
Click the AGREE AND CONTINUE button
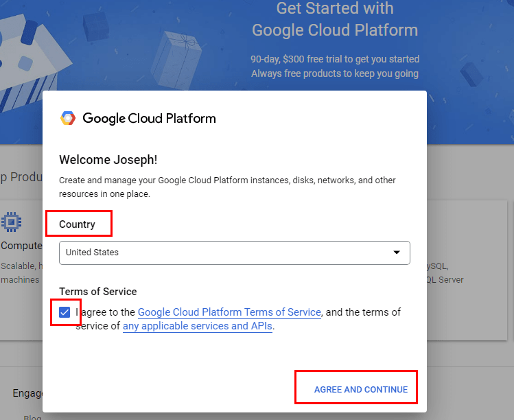pos(361,390)
